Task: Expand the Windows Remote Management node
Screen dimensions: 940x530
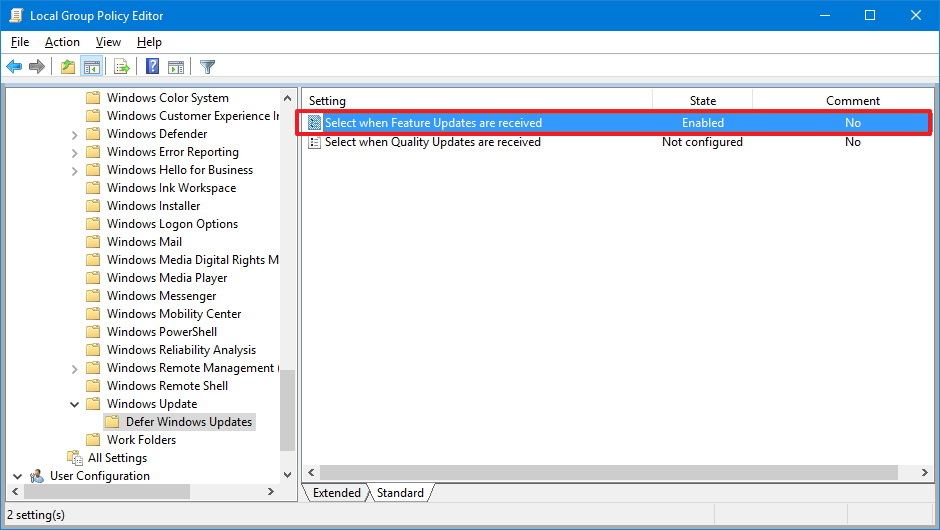Action: point(75,368)
